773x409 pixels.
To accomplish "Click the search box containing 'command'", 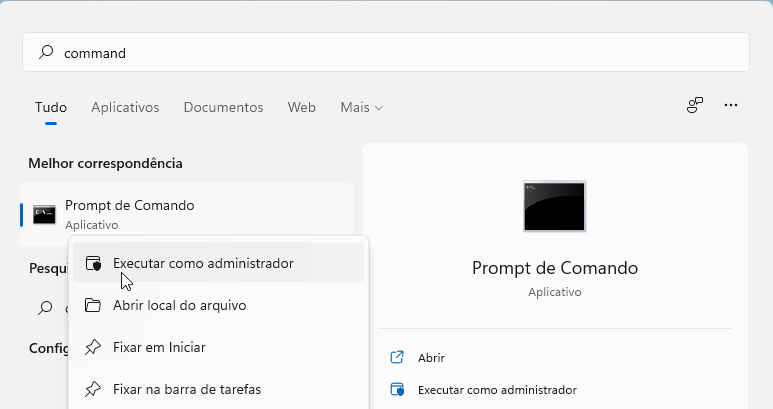I will [x=386, y=52].
